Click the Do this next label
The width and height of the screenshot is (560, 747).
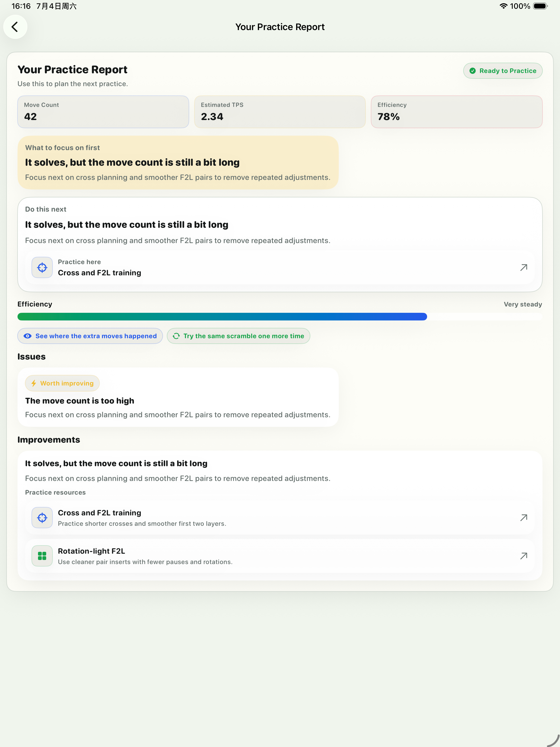(x=46, y=209)
